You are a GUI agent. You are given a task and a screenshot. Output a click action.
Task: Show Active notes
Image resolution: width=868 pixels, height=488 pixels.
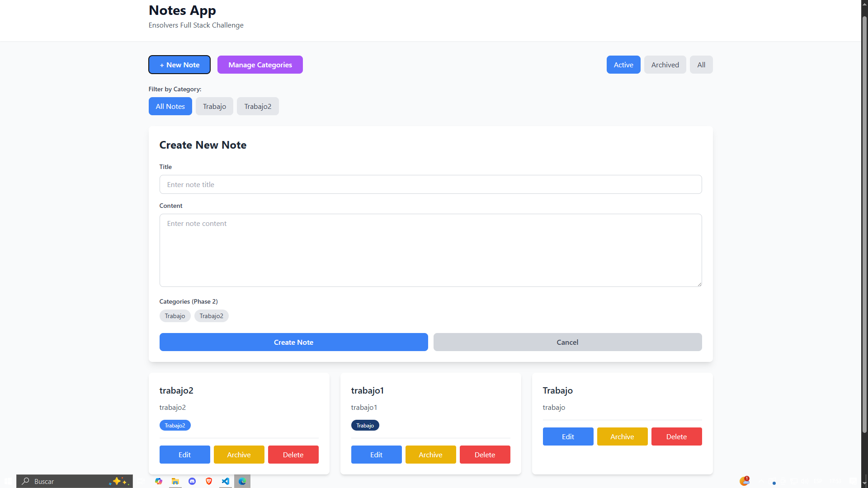(623, 65)
